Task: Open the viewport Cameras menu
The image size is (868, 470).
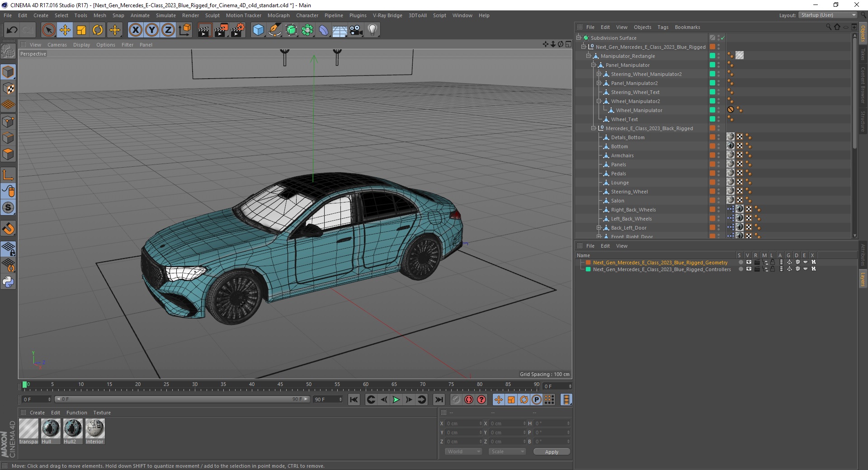Action: tap(57, 45)
